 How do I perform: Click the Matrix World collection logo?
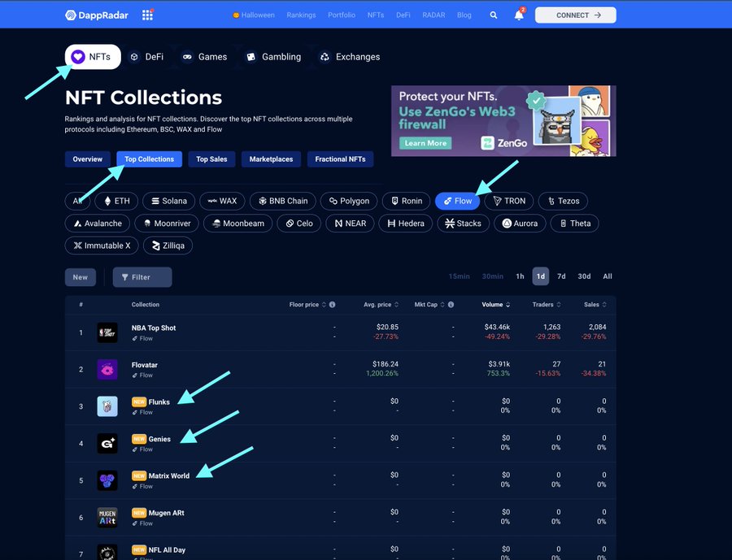pyautogui.click(x=107, y=480)
